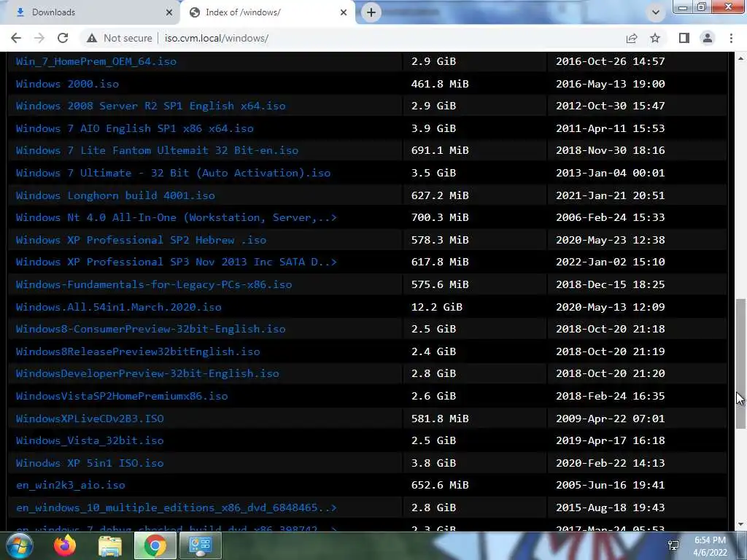Click the network tray icon
Screen dimensions: 747x560
(673, 545)
